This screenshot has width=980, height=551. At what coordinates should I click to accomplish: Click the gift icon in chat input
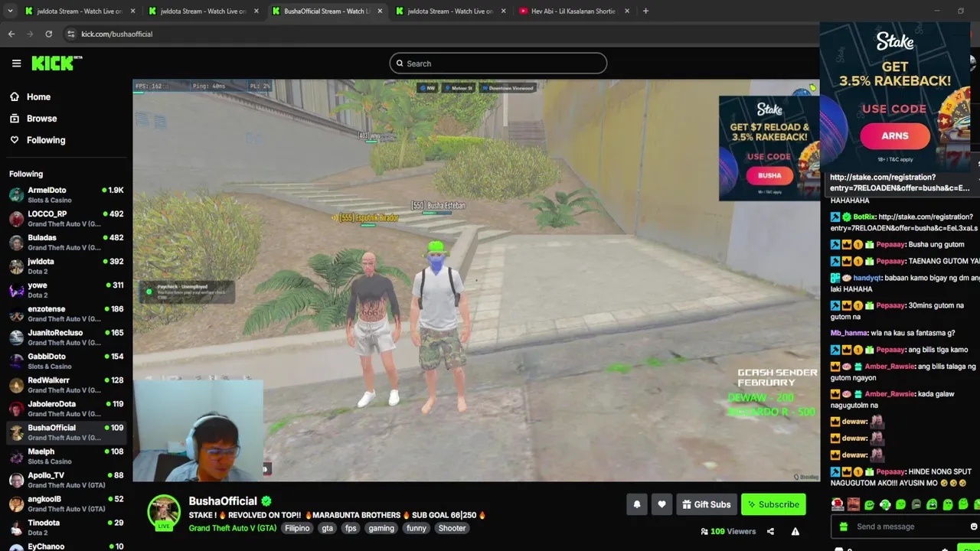pos(844,527)
